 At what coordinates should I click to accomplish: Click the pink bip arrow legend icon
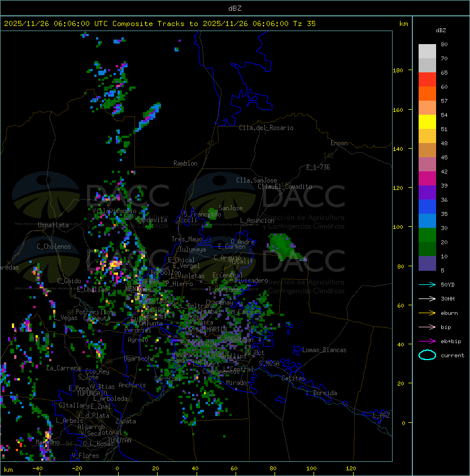427,327
